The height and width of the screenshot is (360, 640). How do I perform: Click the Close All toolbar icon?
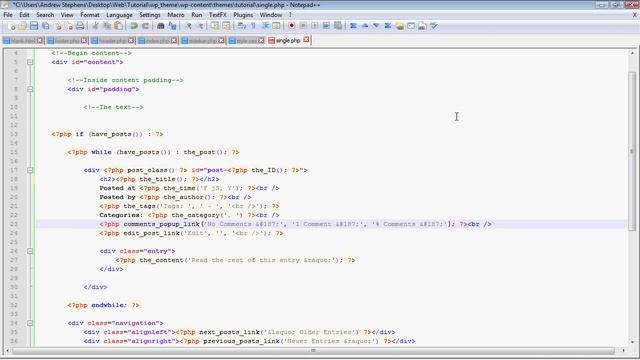(69, 26)
